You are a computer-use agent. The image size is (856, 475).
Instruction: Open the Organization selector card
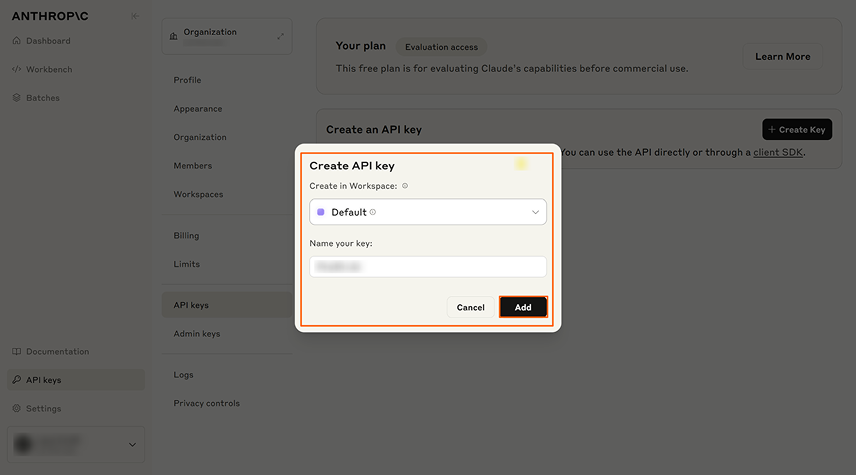coord(227,36)
